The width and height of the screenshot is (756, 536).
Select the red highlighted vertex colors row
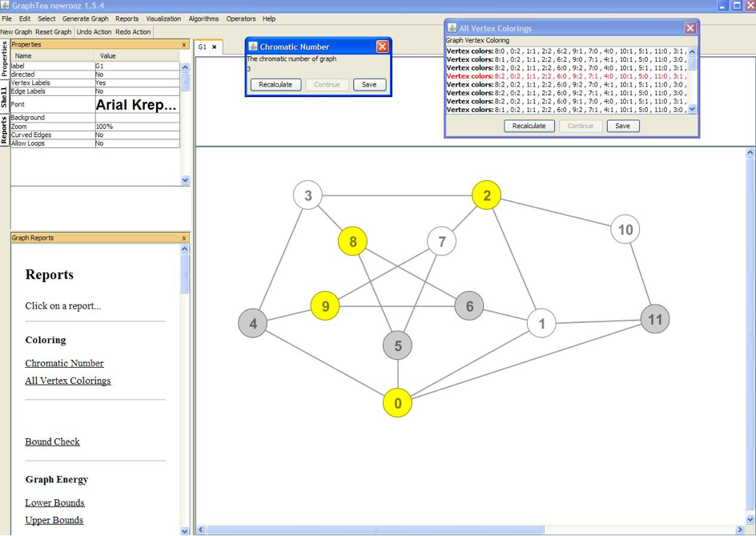[x=565, y=76]
